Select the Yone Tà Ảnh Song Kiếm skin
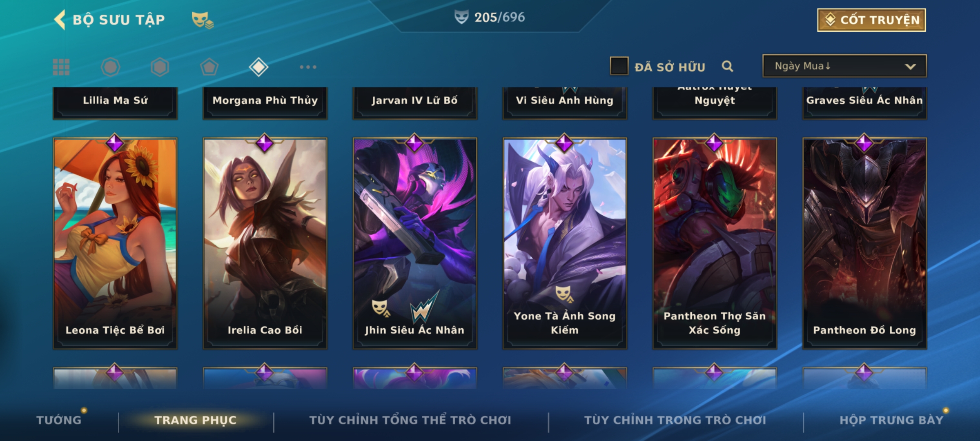Viewport: 980px width, 441px height. [x=565, y=243]
